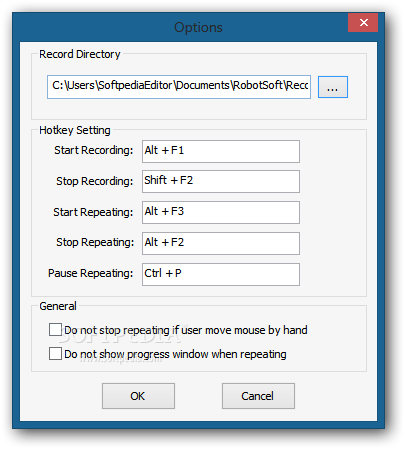This screenshot has height=449, width=405.
Task: Close the Options dialog window
Action: [363, 23]
